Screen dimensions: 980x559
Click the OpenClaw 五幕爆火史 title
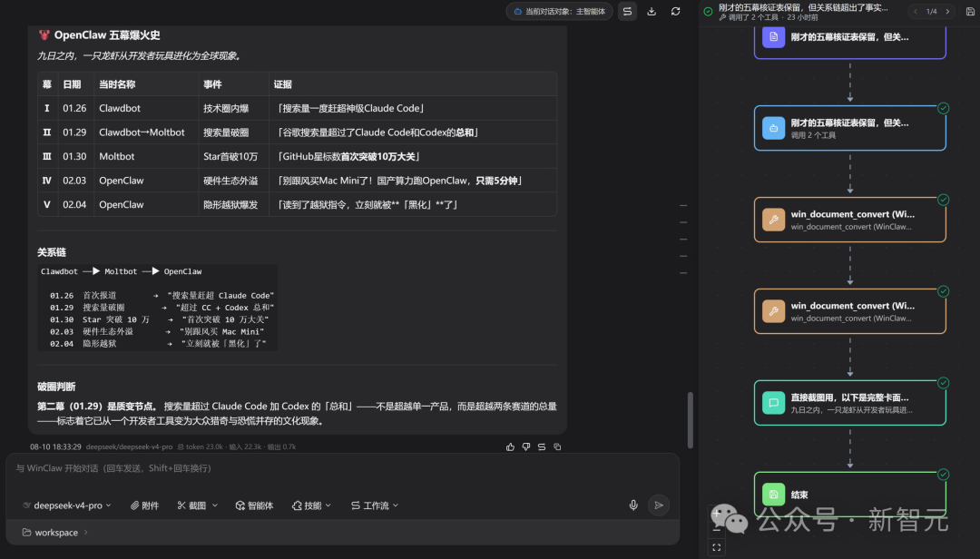tap(107, 35)
